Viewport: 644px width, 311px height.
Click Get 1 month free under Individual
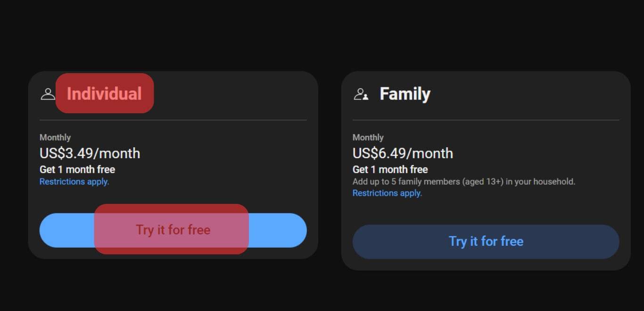pyautogui.click(x=77, y=169)
